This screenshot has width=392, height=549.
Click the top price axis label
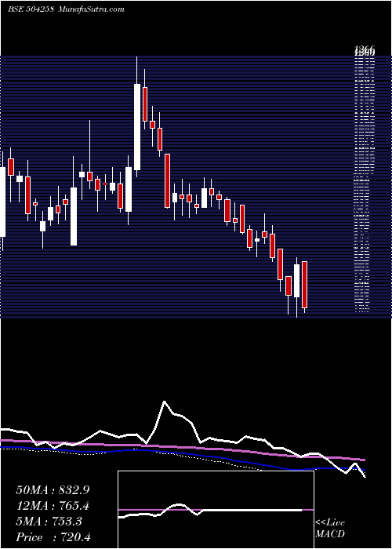coord(365,49)
